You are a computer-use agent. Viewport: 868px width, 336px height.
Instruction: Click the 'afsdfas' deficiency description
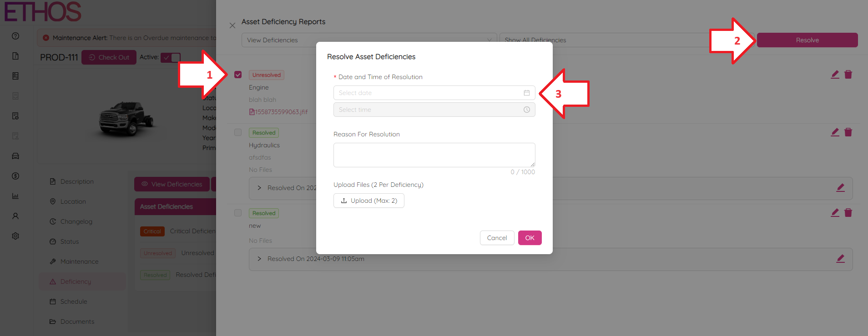(x=260, y=157)
